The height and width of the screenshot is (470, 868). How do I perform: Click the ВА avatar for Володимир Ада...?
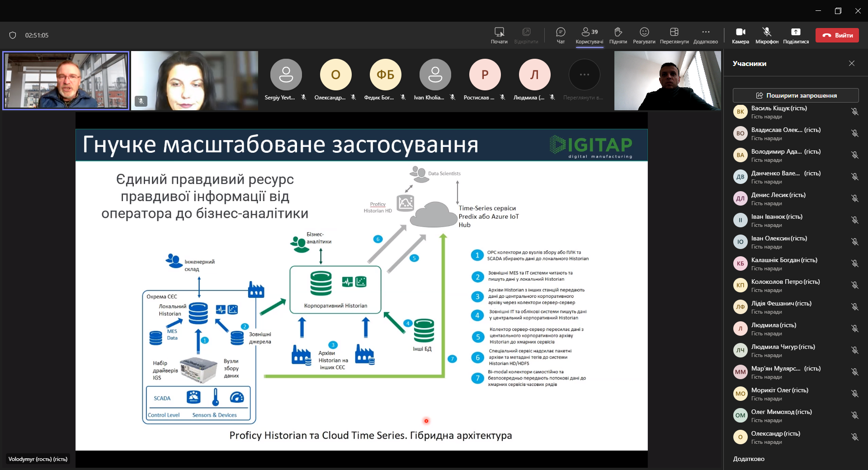740,155
